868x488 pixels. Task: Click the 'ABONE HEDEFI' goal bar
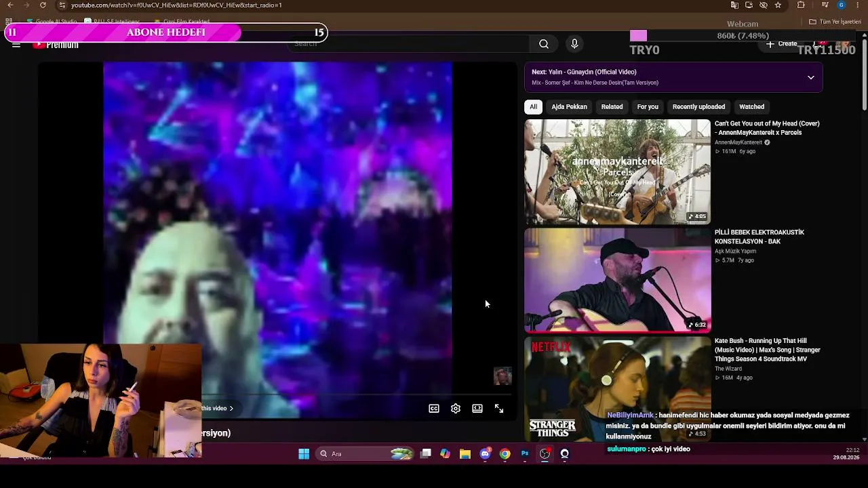click(166, 33)
